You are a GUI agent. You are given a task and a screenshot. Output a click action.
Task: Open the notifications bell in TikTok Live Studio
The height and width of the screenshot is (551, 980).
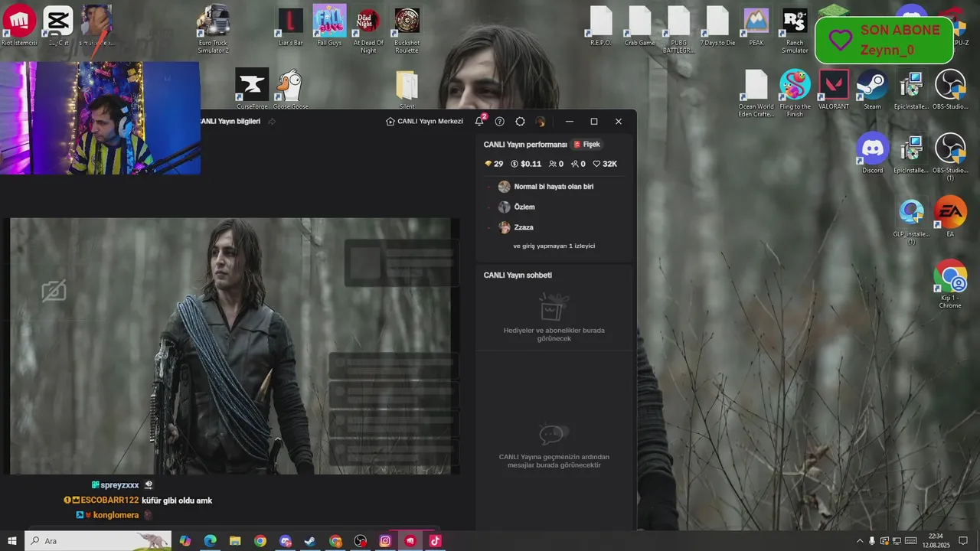click(479, 121)
